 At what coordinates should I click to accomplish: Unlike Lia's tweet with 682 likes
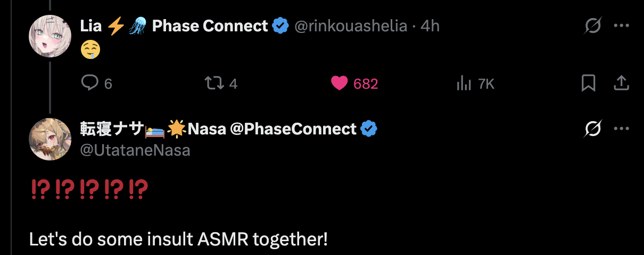pos(339,83)
